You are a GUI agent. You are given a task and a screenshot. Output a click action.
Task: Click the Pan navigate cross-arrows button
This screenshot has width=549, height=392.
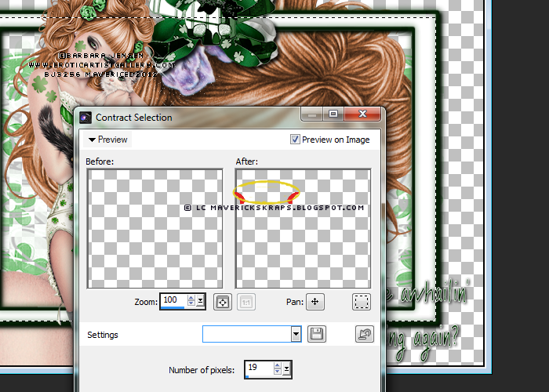click(315, 302)
